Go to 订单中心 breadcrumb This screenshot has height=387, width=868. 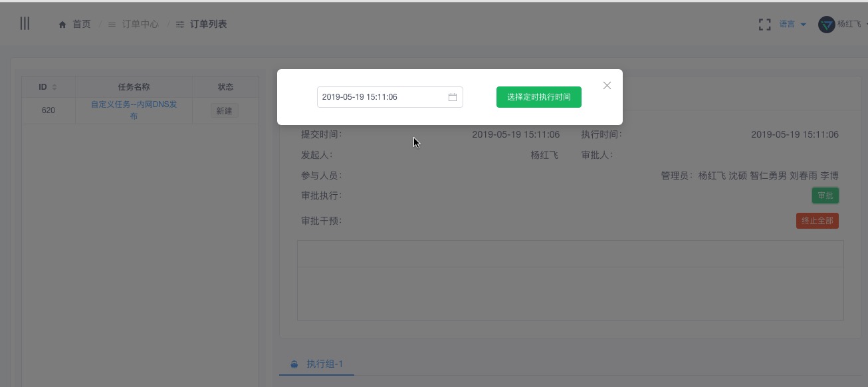coord(140,24)
